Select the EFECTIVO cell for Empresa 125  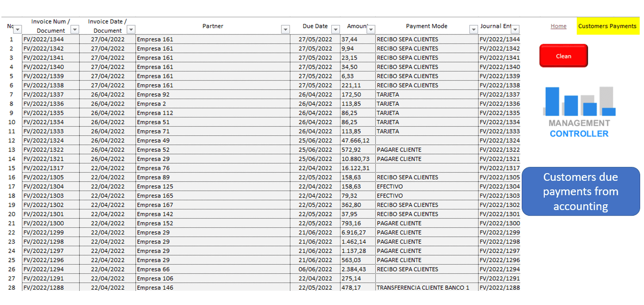[x=390, y=187]
